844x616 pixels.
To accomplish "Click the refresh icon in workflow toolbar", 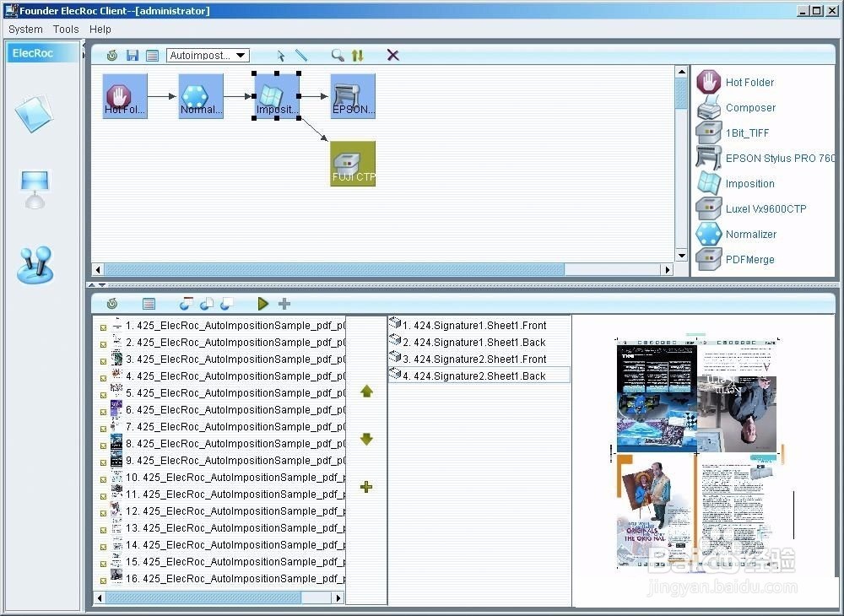I will 112,55.
